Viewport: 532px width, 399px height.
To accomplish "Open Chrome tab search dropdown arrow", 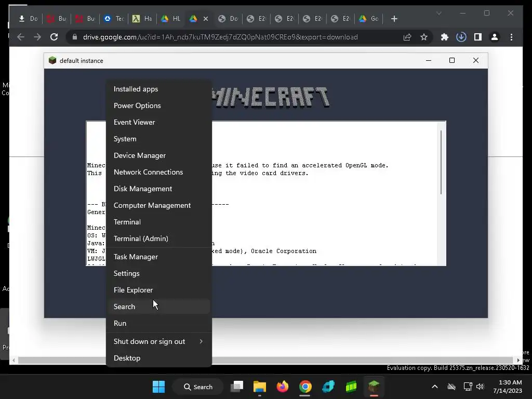I will click(438, 13).
